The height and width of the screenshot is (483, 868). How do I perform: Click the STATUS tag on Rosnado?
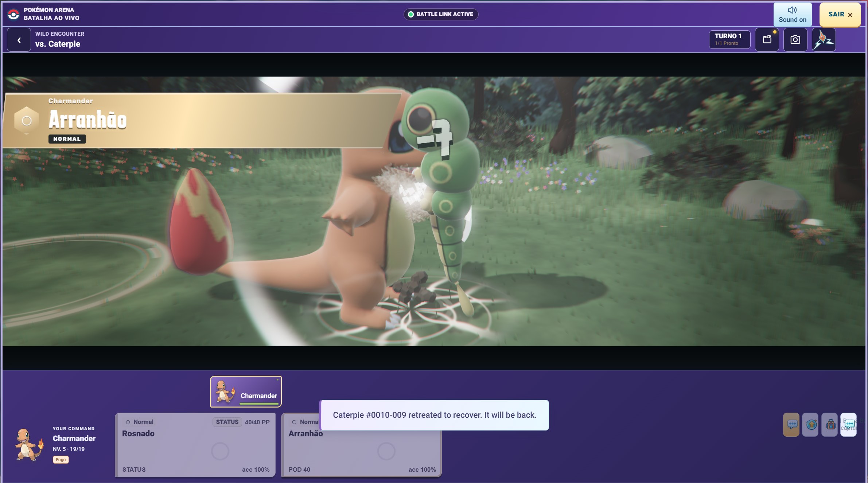tap(227, 422)
